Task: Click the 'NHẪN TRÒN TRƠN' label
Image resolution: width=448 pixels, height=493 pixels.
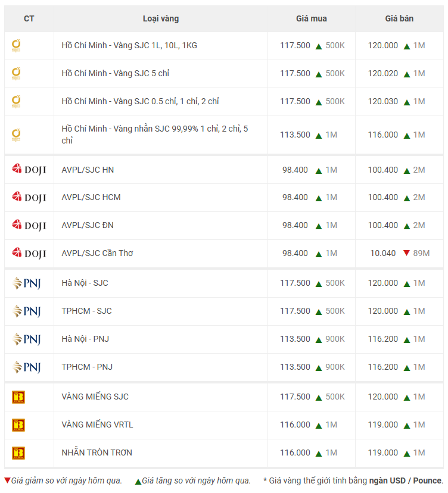Action: coord(97,453)
